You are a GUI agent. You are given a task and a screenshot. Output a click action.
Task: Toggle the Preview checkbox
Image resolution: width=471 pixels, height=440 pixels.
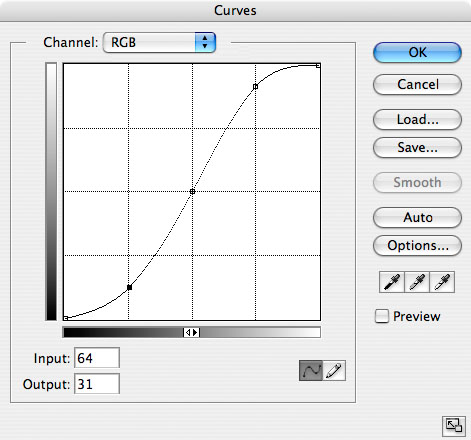[382, 316]
